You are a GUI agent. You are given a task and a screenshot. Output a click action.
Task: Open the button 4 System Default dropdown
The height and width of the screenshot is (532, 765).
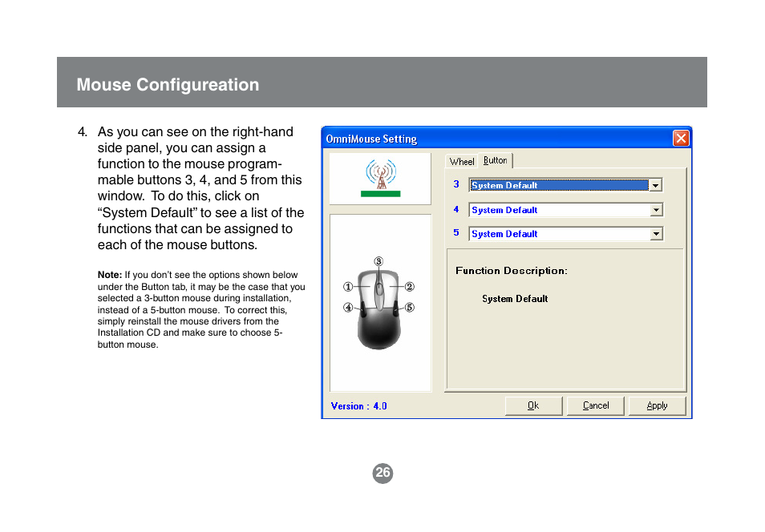pyautogui.click(x=565, y=210)
